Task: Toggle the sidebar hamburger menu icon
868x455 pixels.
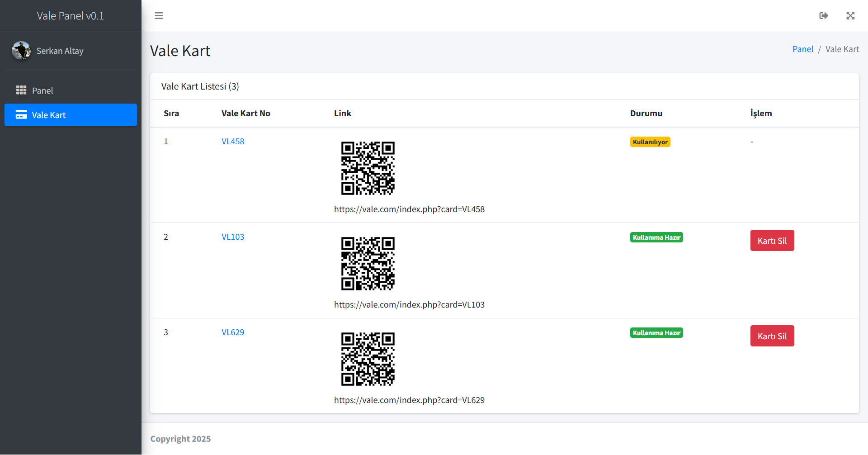Action: pyautogui.click(x=159, y=16)
